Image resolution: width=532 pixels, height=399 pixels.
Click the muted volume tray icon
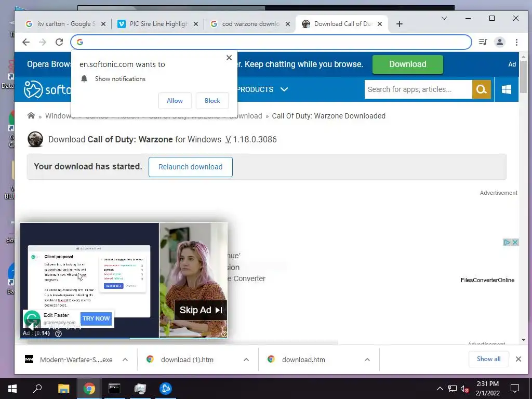[x=465, y=389]
